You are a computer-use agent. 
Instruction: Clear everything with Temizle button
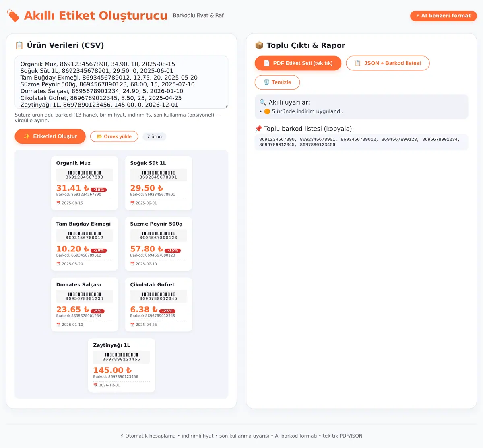tap(277, 82)
